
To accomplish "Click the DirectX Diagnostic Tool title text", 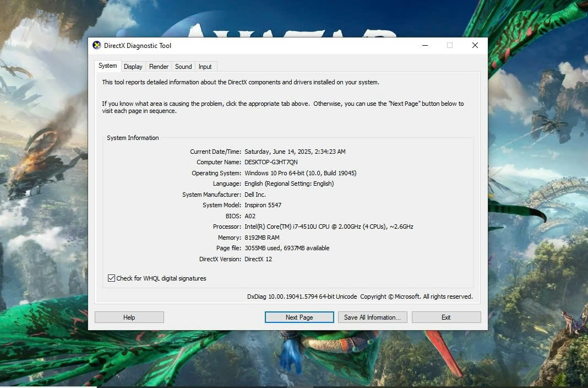I will (x=138, y=46).
